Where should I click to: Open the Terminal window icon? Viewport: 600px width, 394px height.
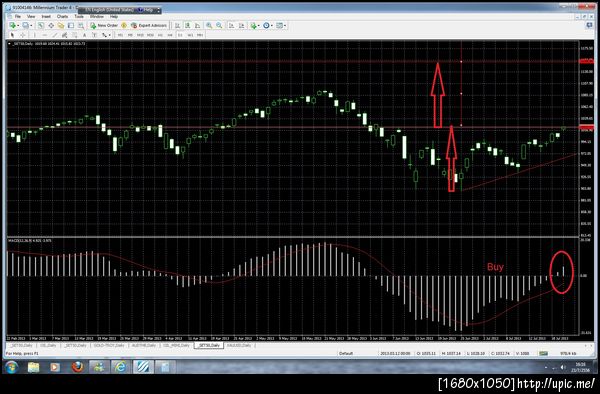(71, 26)
